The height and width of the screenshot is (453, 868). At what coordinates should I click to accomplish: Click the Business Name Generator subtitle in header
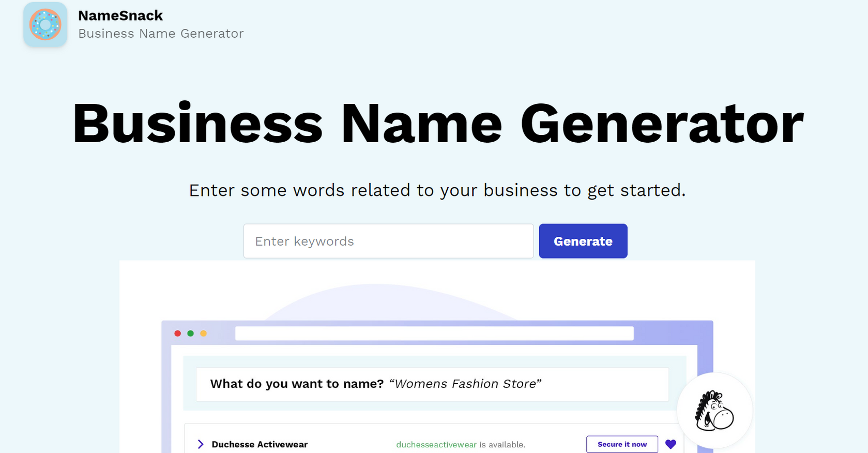pyautogui.click(x=161, y=34)
